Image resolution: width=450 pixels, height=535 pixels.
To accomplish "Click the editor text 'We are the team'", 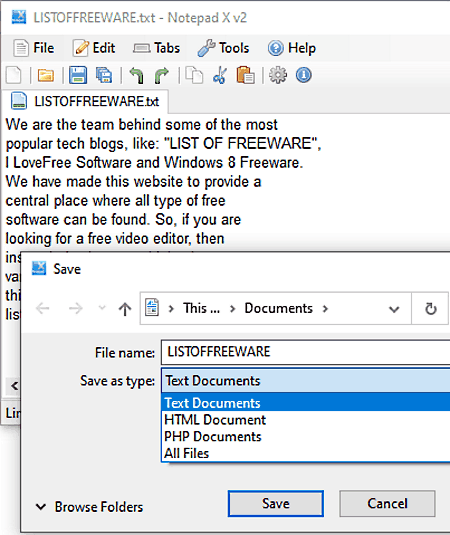I will (60, 125).
